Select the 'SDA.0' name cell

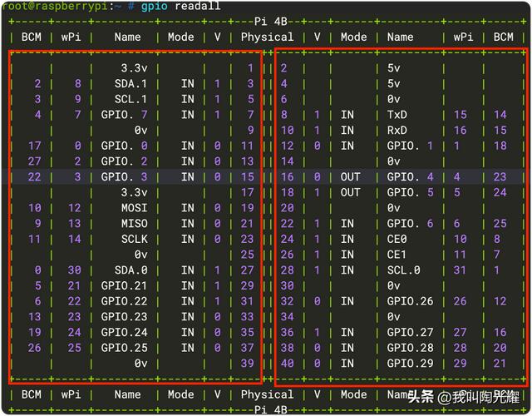pos(131,270)
